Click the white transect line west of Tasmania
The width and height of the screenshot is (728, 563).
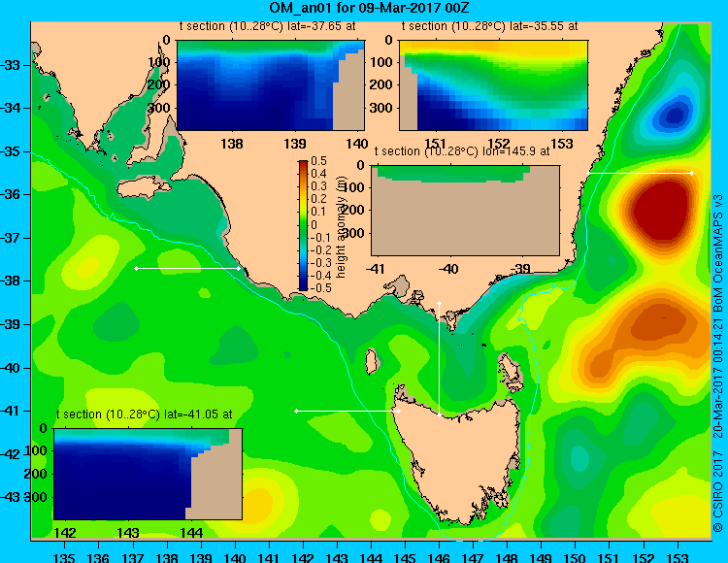pyautogui.click(x=347, y=411)
